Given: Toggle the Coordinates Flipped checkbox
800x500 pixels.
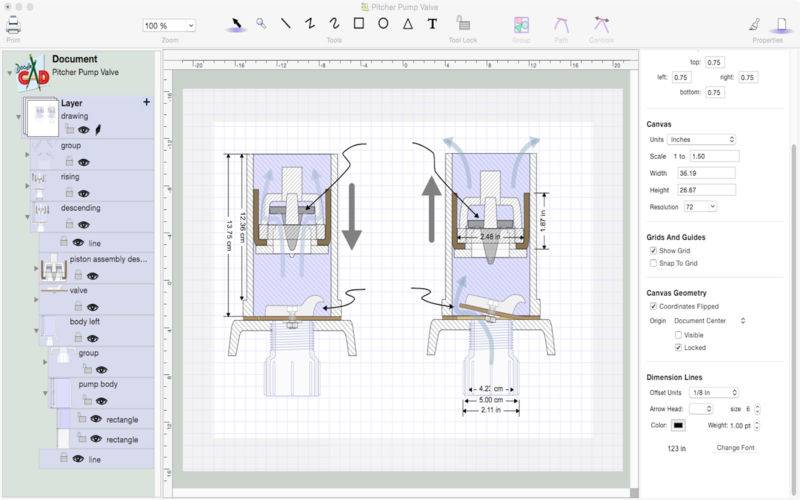Looking at the screenshot, I should 653,306.
